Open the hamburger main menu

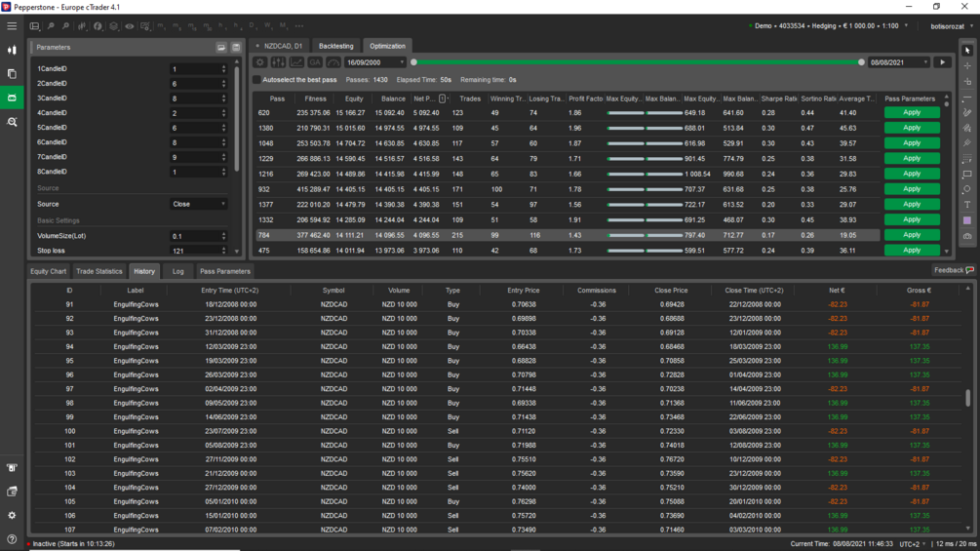[12, 26]
